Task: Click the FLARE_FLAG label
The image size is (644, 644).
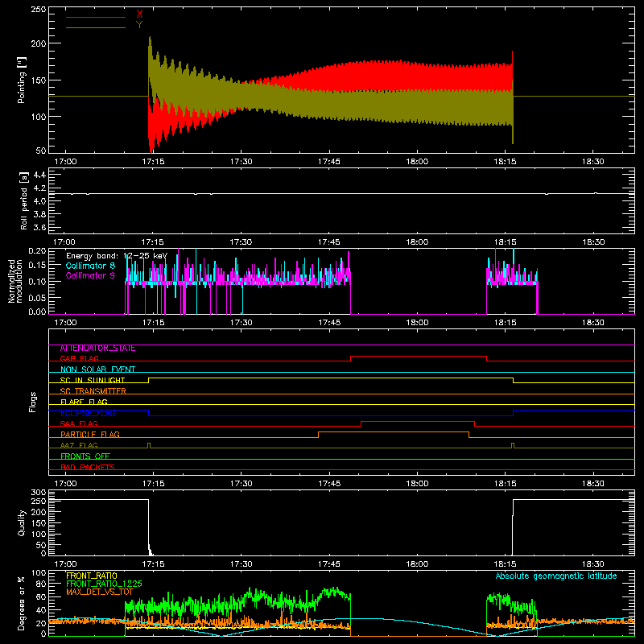Action: pos(84,402)
